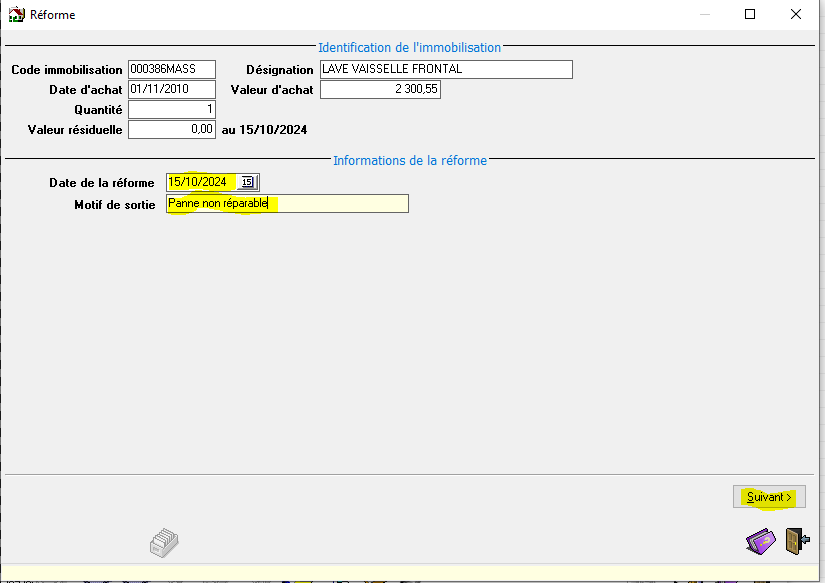Open the calendar picker for Date de la réforme

247,182
